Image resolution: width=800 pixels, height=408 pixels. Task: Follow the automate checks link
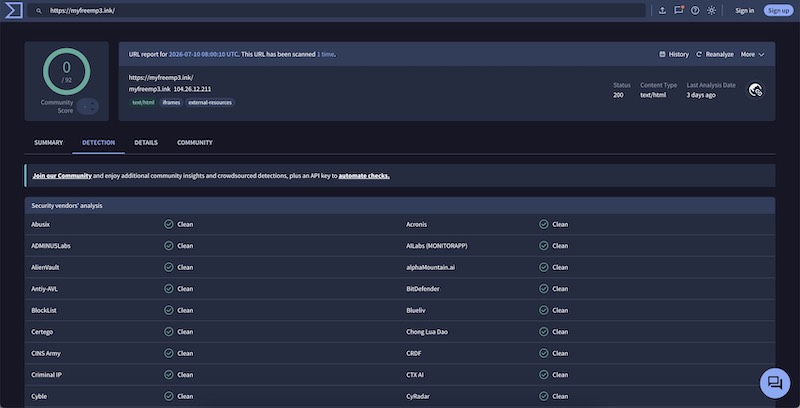[364, 175]
